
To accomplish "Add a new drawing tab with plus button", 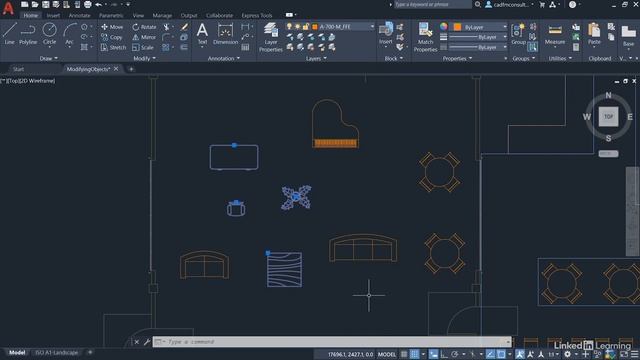I will tap(131, 69).
